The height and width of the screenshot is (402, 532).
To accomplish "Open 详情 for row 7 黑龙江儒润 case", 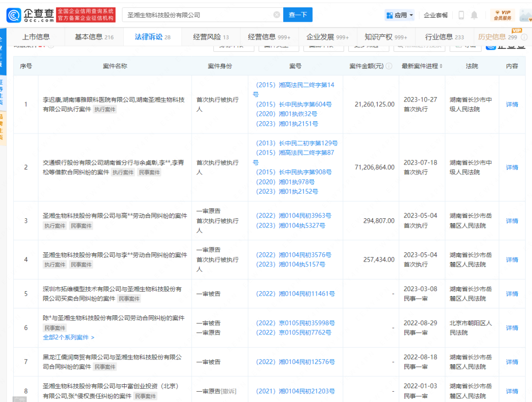I will [512, 362].
